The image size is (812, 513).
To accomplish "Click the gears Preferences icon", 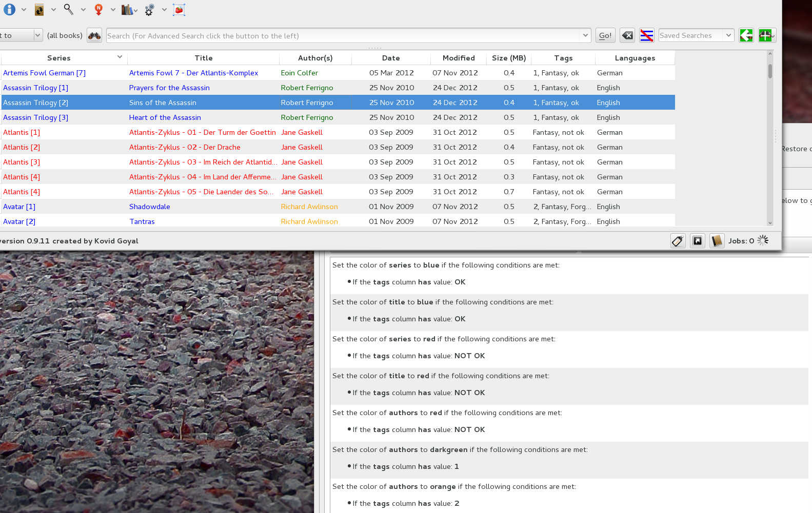I will pos(149,9).
